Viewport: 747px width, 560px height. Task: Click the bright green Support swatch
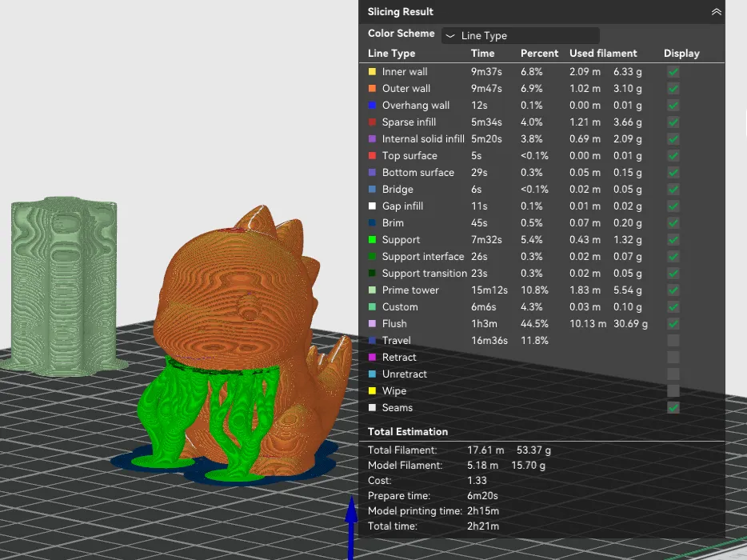[x=372, y=239]
